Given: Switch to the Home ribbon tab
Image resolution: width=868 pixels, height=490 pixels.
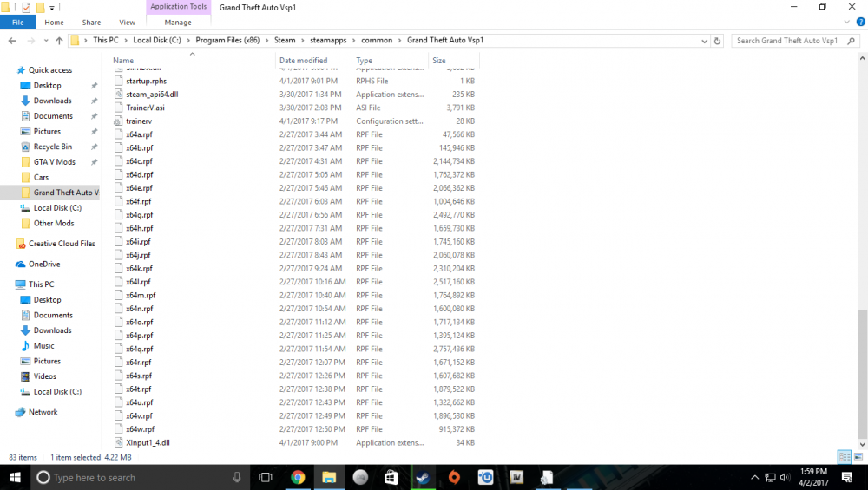Looking at the screenshot, I should point(54,23).
